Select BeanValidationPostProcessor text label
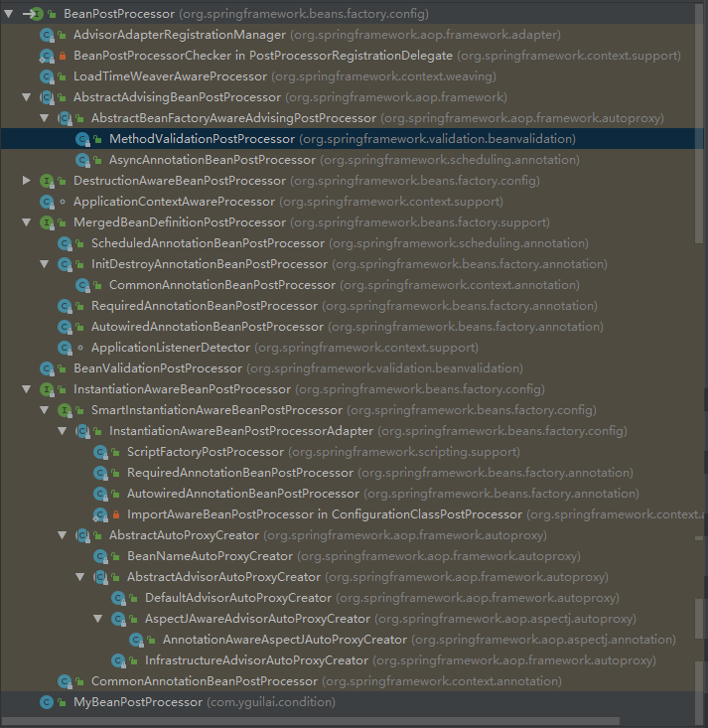 pyautogui.click(x=158, y=368)
